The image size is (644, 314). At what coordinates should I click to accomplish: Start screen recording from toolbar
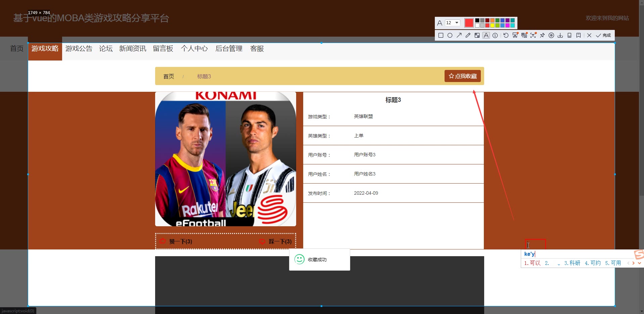point(551,35)
